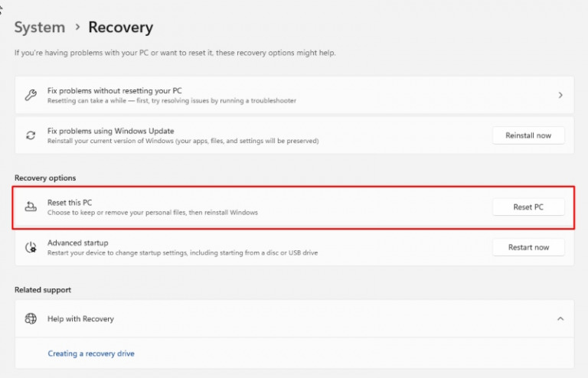The height and width of the screenshot is (378, 588).
Task: Click the Help with Recovery heading text
Action: coord(80,318)
